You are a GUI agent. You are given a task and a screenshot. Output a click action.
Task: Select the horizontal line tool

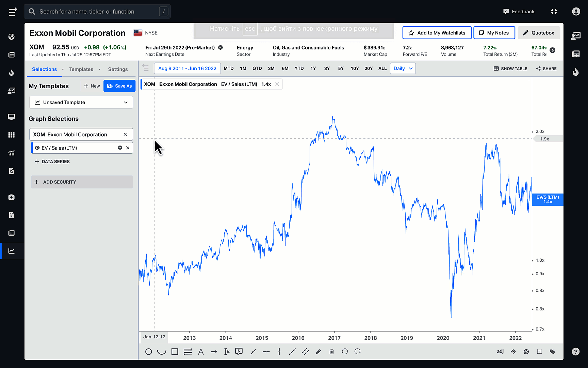(266, 352)
